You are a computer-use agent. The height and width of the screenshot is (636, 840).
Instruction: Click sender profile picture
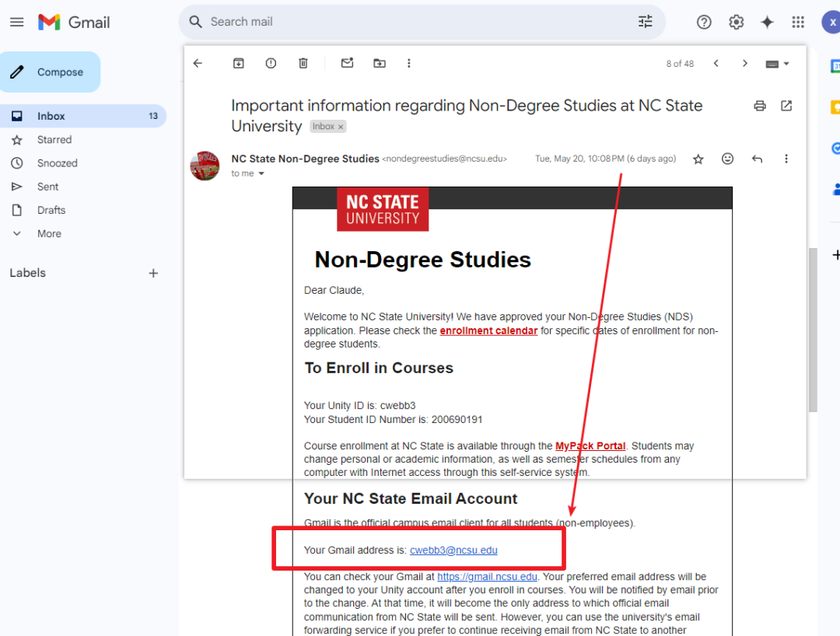[x=205, y=166]
